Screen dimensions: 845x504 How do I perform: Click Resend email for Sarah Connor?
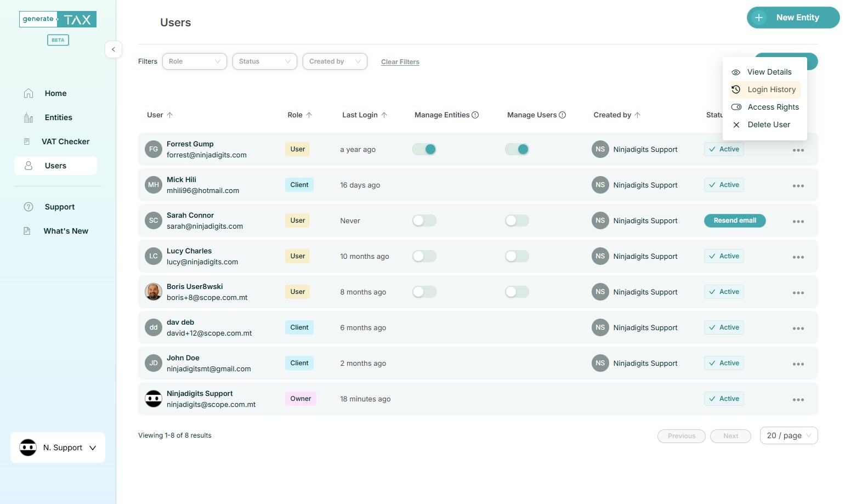click(x=735, y=220)
